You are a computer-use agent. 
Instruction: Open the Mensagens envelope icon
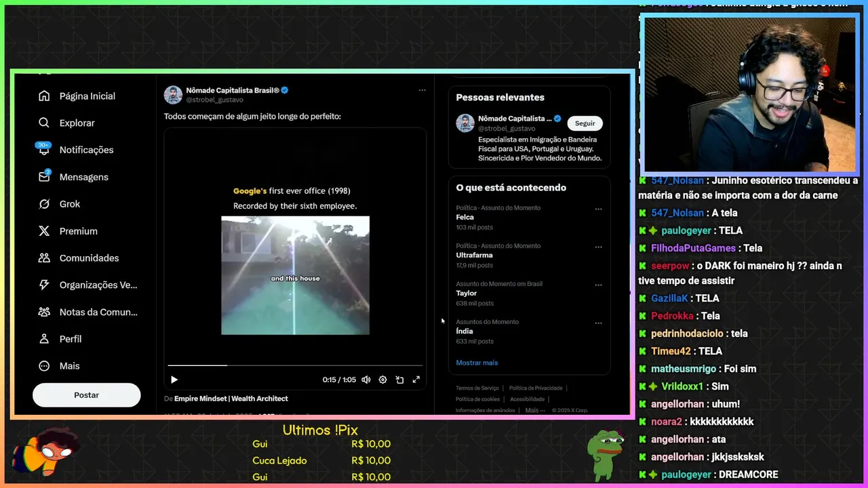(x=44, y=176)
